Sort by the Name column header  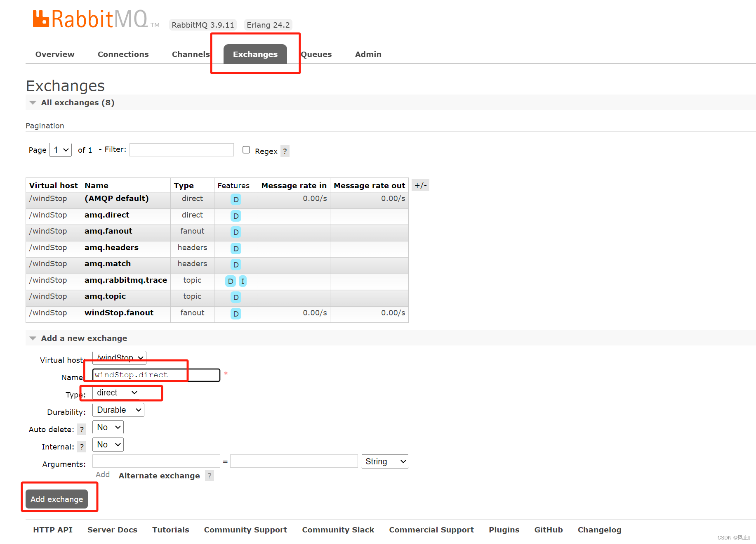97,185
